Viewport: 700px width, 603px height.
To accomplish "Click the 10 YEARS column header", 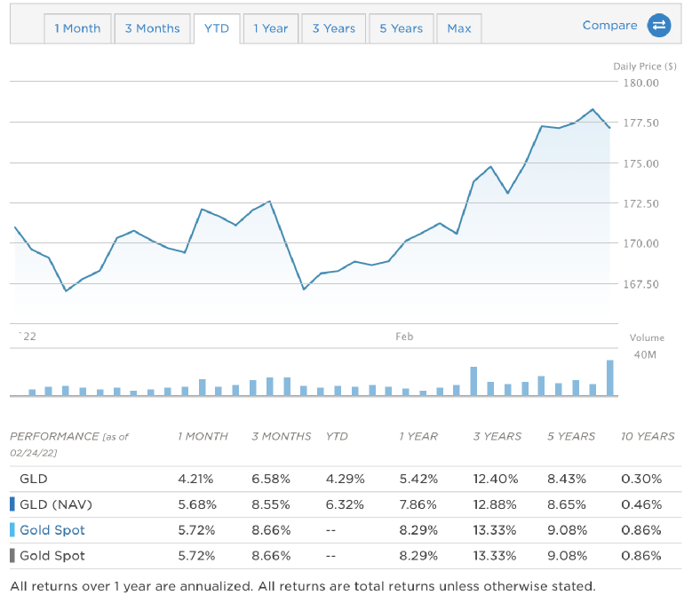I will click(x=648, y=437).
